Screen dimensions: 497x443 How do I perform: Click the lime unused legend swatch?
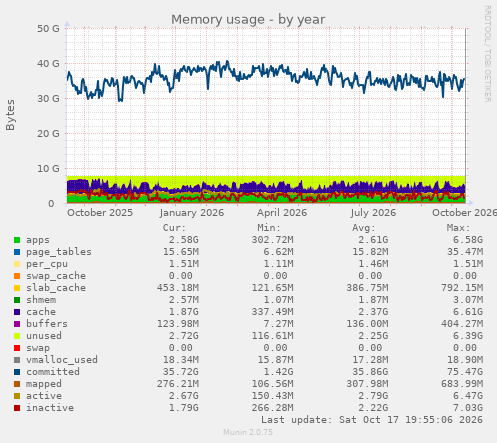pyautogui.click(x=17, y=336)
